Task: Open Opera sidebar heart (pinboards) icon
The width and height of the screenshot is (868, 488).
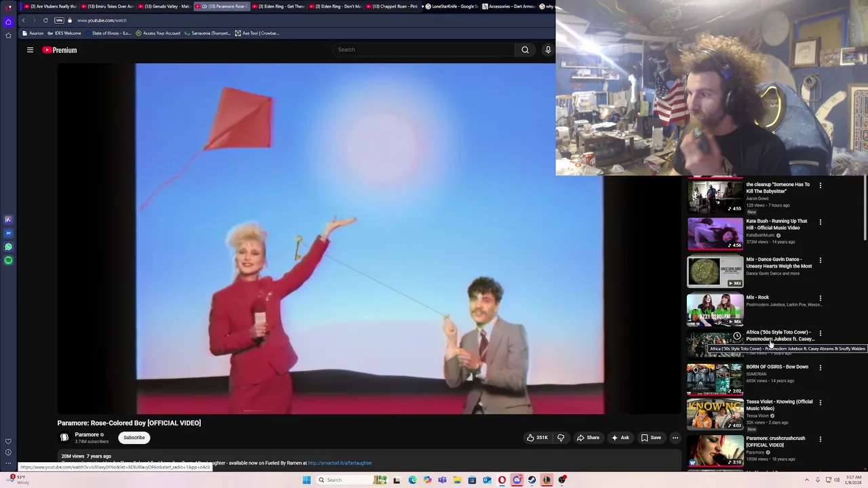Action: tap(8, 441)
